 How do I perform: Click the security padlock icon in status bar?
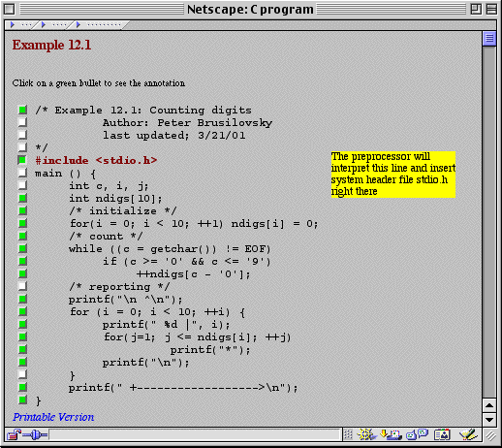(x=14, y=434)
